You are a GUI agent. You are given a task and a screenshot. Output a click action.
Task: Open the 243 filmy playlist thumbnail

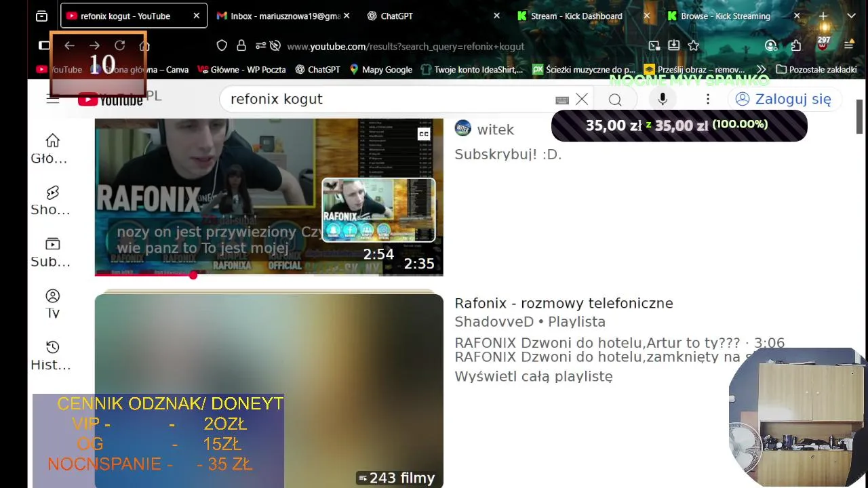[269, 391]
